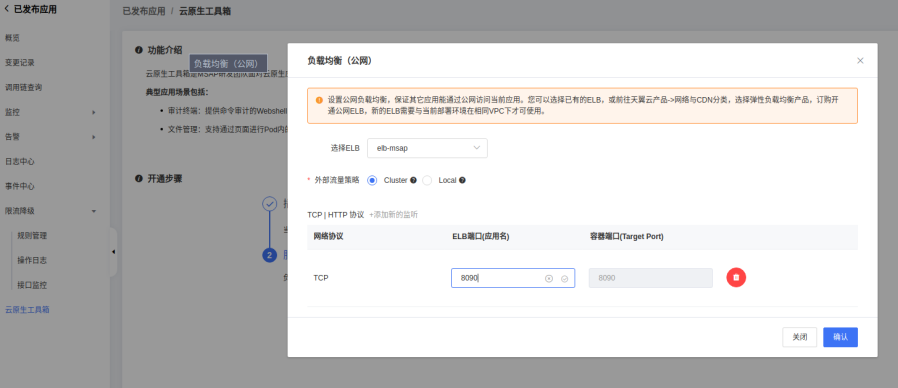Image resolution: width=898 pixels, height=388 pixels.
Task: Click the step 2 circle indicator
Action: pos(269,255)
